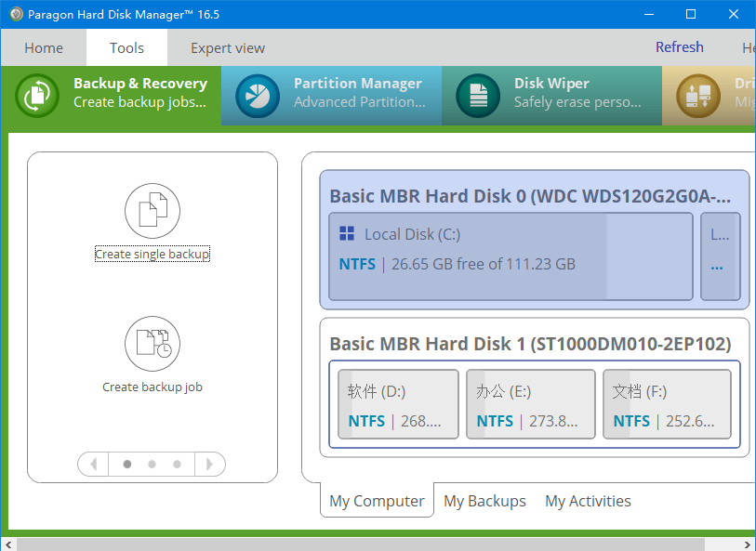Image resolution: width=756 pixels, height=551 pixels.
Task: Switch to the My Backups tab
Action: 484,501
